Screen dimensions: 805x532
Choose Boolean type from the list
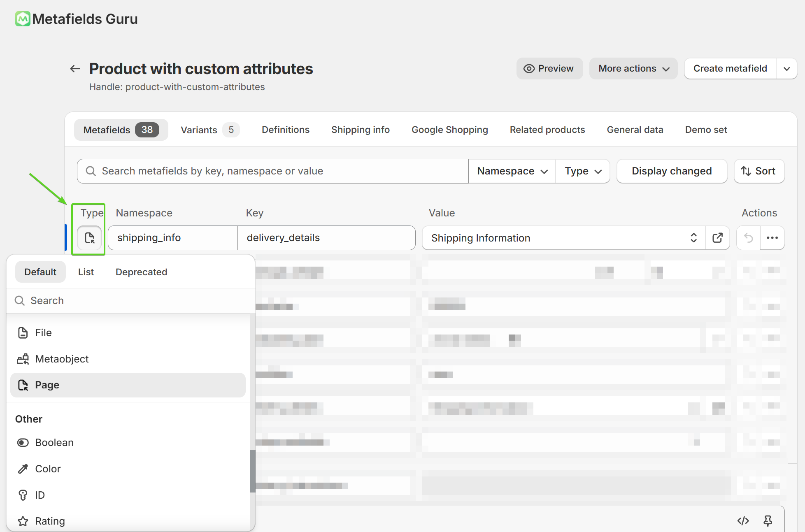pyautogui.click(x=54, y=442)
